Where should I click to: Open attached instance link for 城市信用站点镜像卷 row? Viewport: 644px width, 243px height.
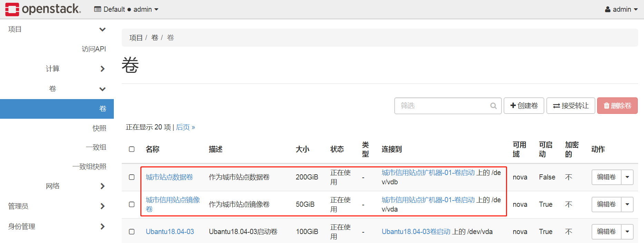click(428, 200)
